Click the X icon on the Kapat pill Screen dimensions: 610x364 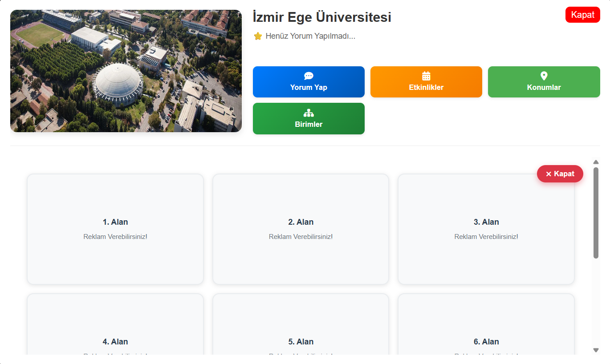549,174
